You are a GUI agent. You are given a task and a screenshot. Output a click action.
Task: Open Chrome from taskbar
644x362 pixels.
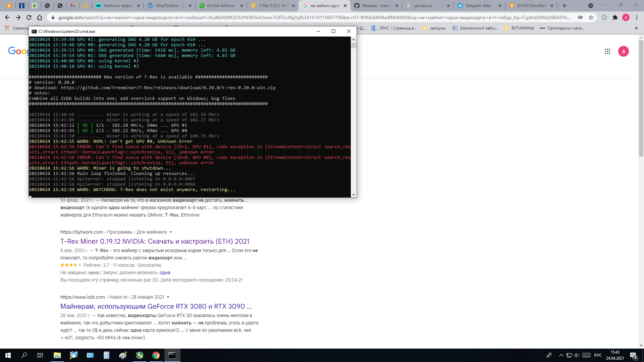156,355
